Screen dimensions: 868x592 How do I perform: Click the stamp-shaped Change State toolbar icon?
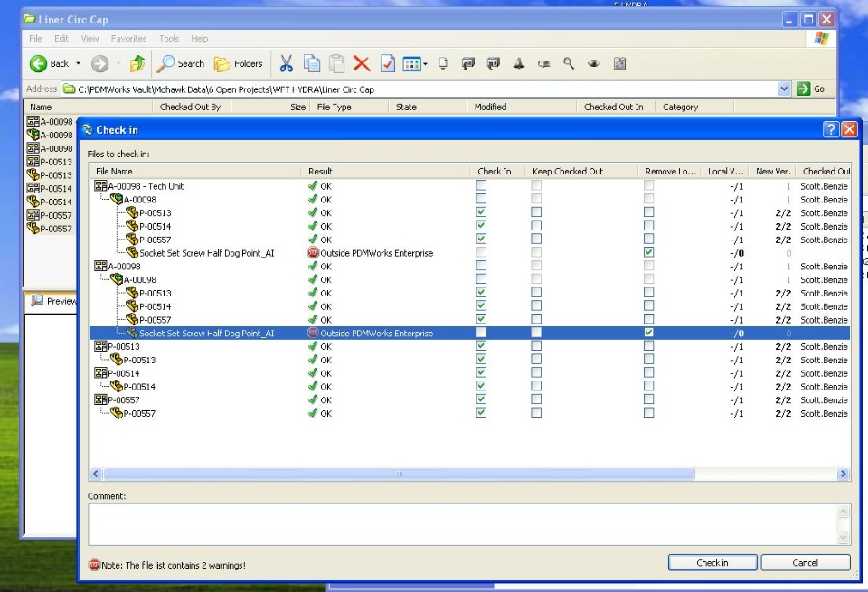519,63
